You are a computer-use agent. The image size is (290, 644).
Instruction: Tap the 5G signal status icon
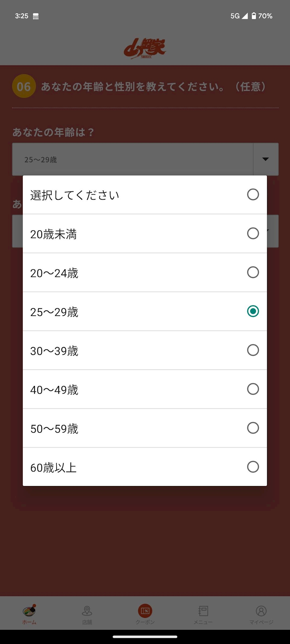tap(239, 16)
